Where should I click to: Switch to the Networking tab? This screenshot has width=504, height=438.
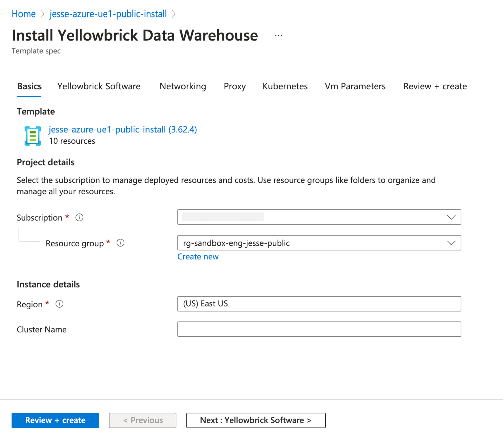tap(182, 87)
